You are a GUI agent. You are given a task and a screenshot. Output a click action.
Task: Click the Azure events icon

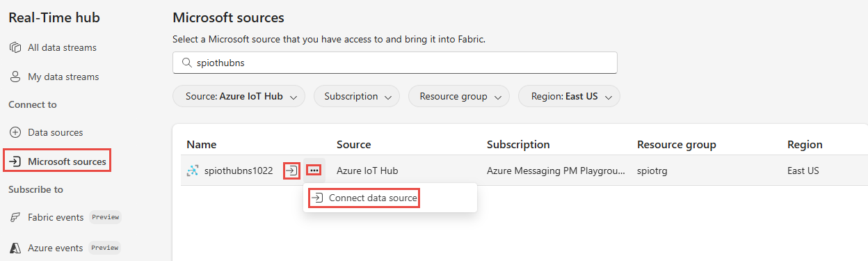point(15,248)
